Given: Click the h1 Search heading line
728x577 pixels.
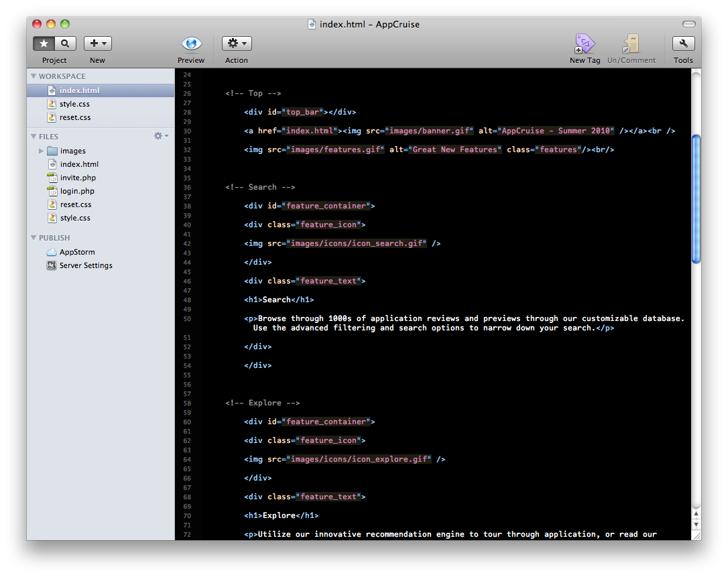Looking at the screenshot, I should point(279,300).
